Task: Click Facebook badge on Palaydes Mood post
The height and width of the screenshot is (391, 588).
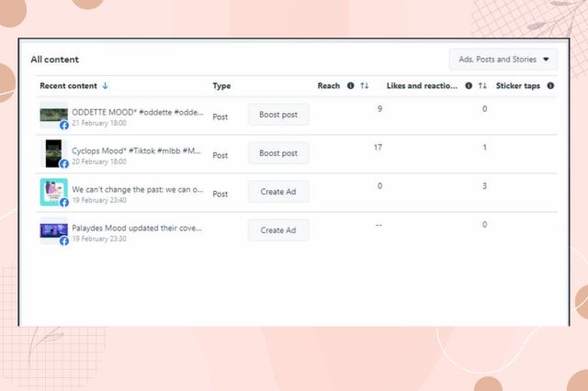Action: 64,240
